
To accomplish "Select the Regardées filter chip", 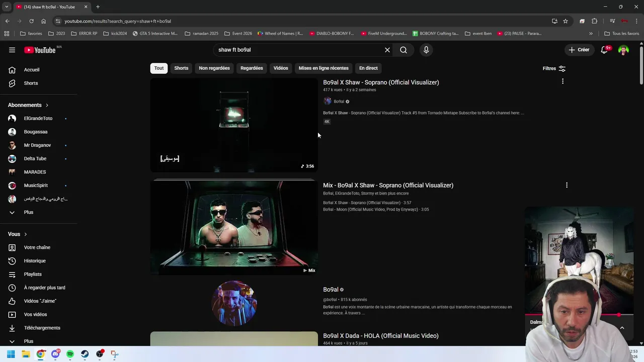I will (252, 68).
